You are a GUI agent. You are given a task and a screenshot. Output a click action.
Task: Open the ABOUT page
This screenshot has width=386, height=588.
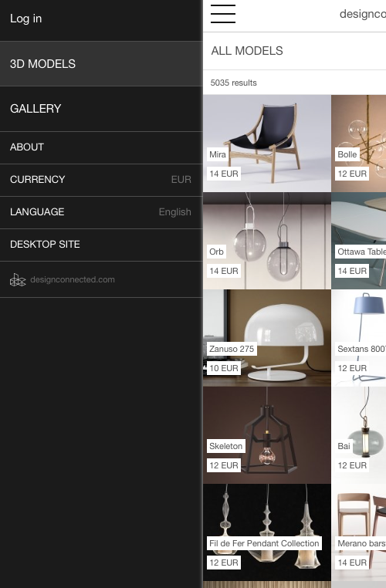[x=101, y=147]
